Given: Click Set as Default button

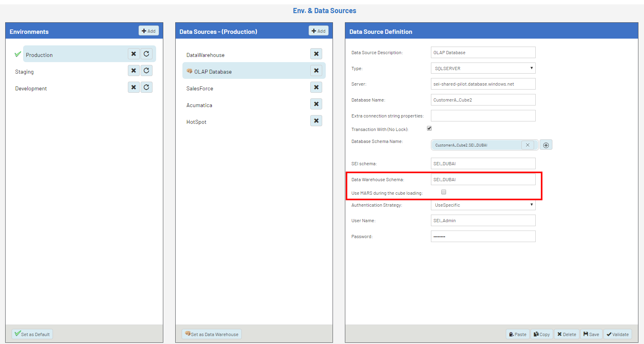Looking at the screenshot, I should (x=32, y=334).
